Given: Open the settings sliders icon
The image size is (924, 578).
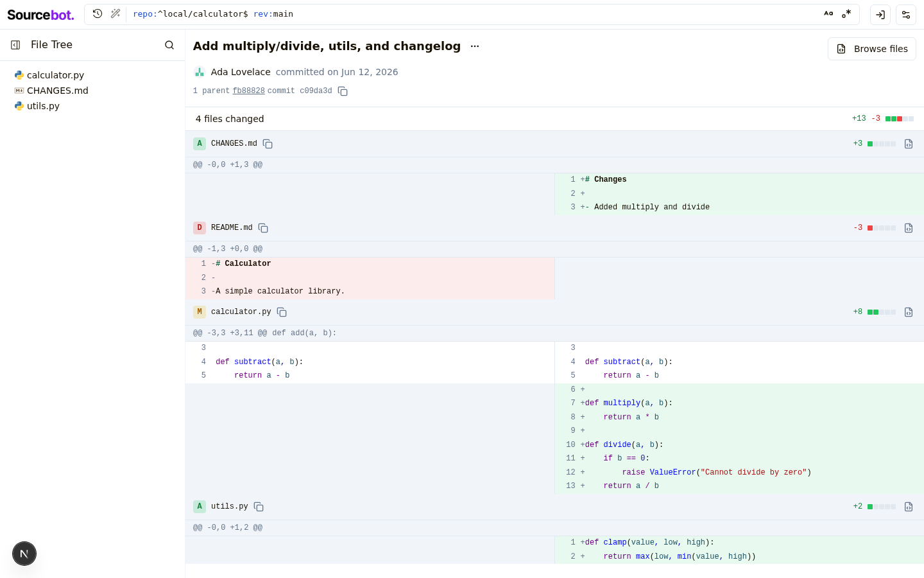Looking at the screenshot, I should pyautogui.click(x=906, y=15).
